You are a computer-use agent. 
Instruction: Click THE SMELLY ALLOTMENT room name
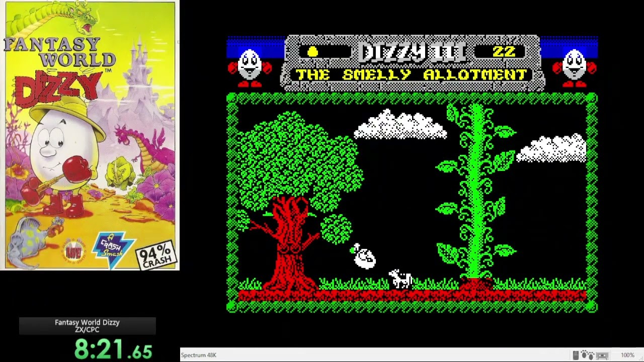click(412, 74)
